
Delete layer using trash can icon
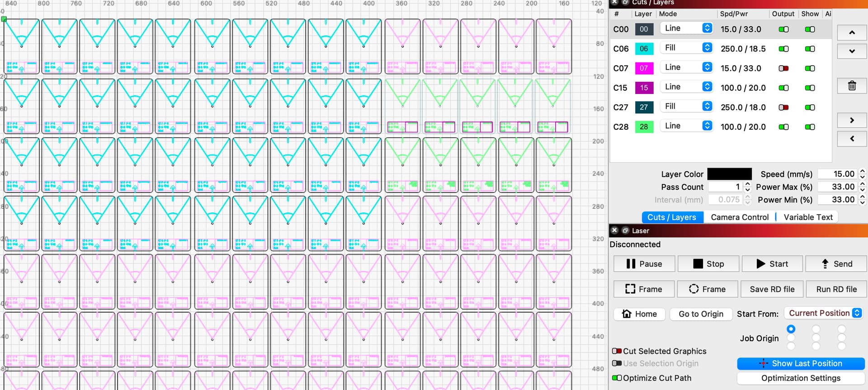(x=852, y=85)
